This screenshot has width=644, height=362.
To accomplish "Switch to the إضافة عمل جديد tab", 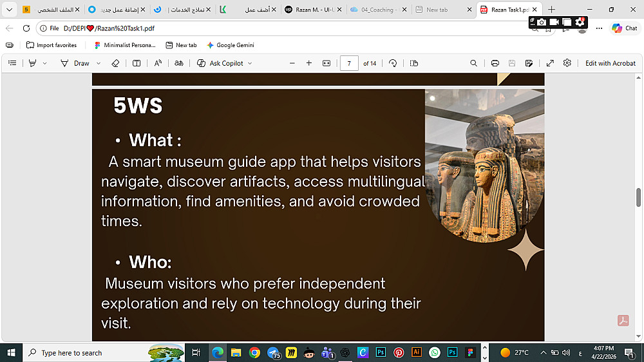I will 116,10.
